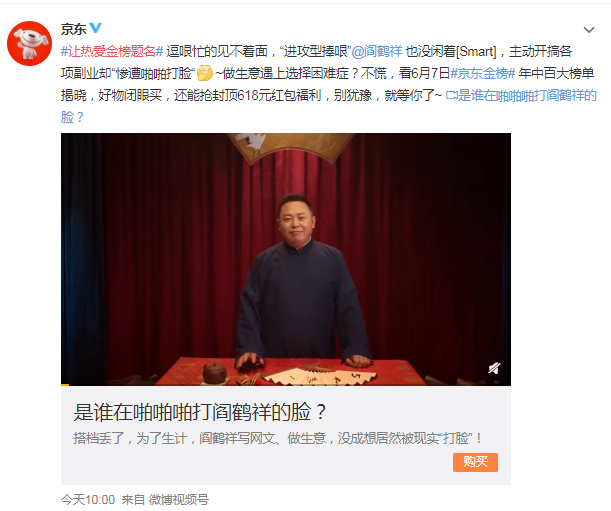Image resolution: width=611 pixels, height=511 pixels.
Task: Click the thinking face emoji in the post
Action: pyautogui.click(x=205, y=73)
